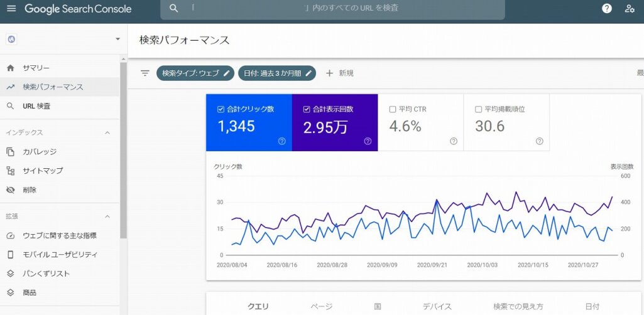Click the help question mark icon in header
Screen dimensions: 644x315
(x=606, y=9)
